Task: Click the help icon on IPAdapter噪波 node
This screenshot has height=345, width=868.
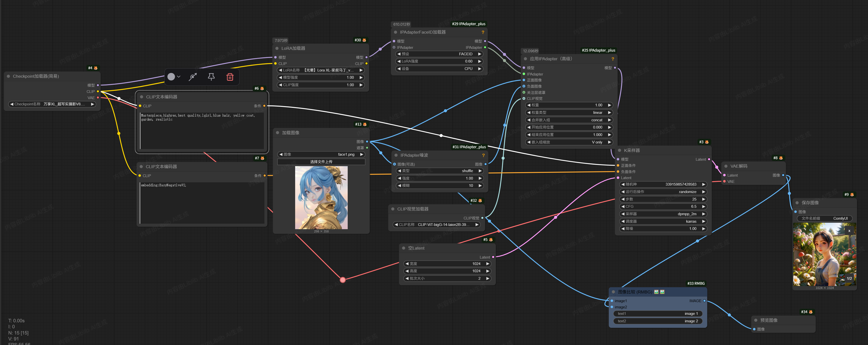Action: 483,155
